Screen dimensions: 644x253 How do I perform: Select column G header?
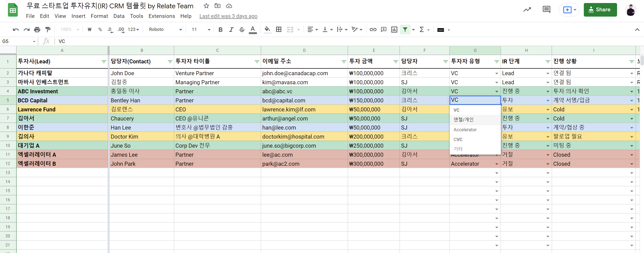click(x=475, y=50)
